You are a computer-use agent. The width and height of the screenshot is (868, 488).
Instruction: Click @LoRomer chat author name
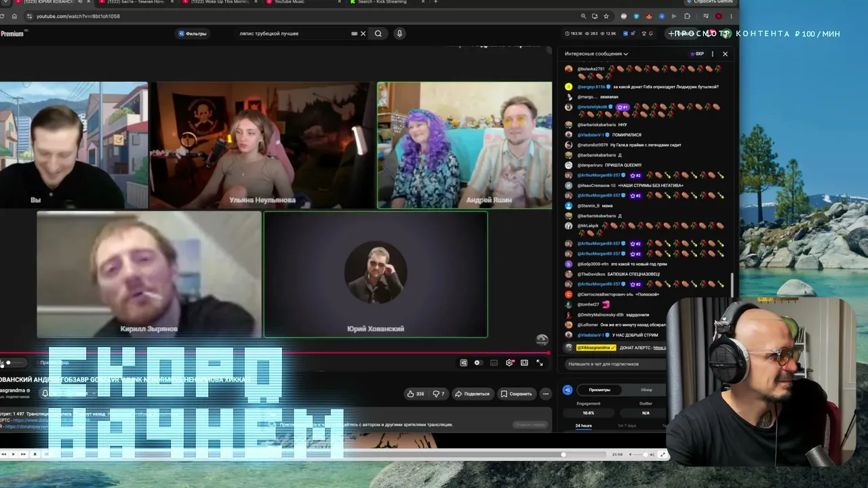pos(589,325)
